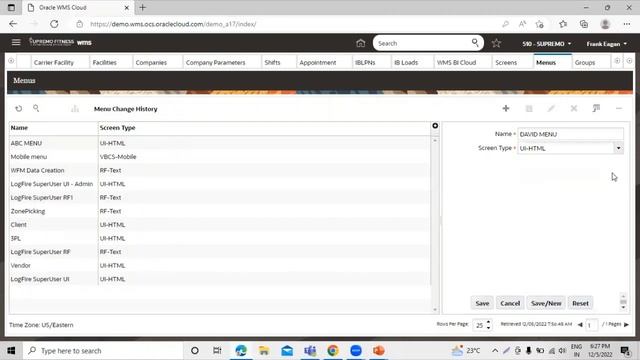Open Microsoft Teams from taskbar

coord(310,351)
